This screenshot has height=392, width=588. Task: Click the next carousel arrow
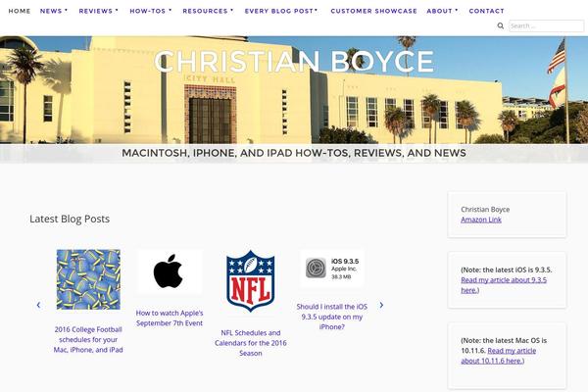point(381,305)
